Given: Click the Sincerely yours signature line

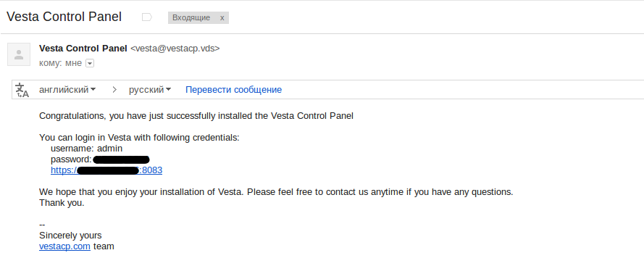Looking at the screenshot, I should tap(70, 236).
